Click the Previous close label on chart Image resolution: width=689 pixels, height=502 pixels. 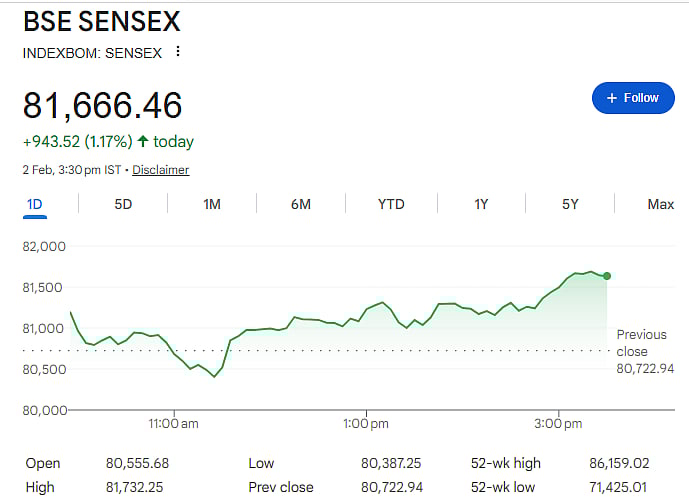[641, 343]
